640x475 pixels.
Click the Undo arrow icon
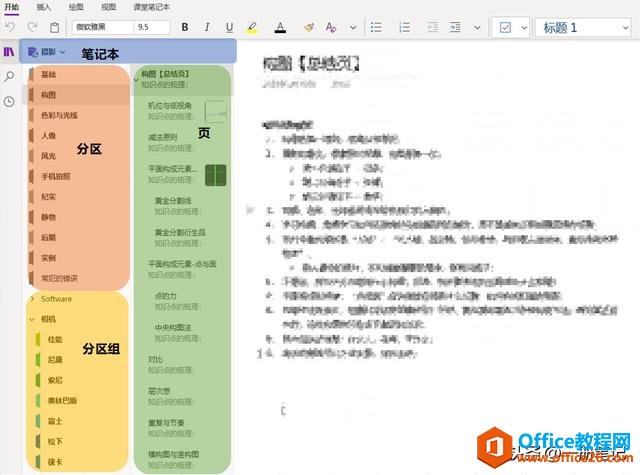coord(11,27)
